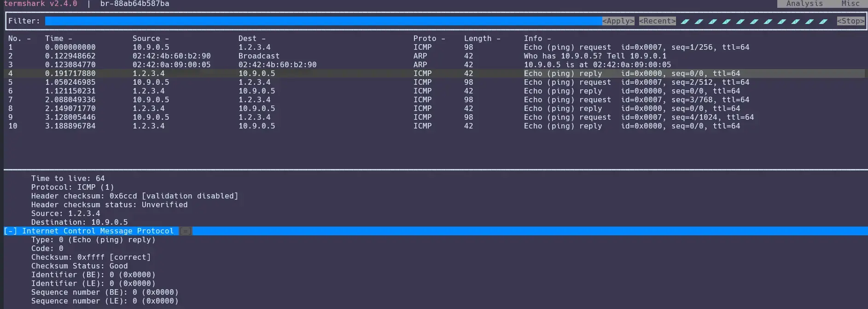The width and height of the screenshot is (868, 309).
Task: Select the Header checksum: 0x6ccd line
Action: pos(134,196)
